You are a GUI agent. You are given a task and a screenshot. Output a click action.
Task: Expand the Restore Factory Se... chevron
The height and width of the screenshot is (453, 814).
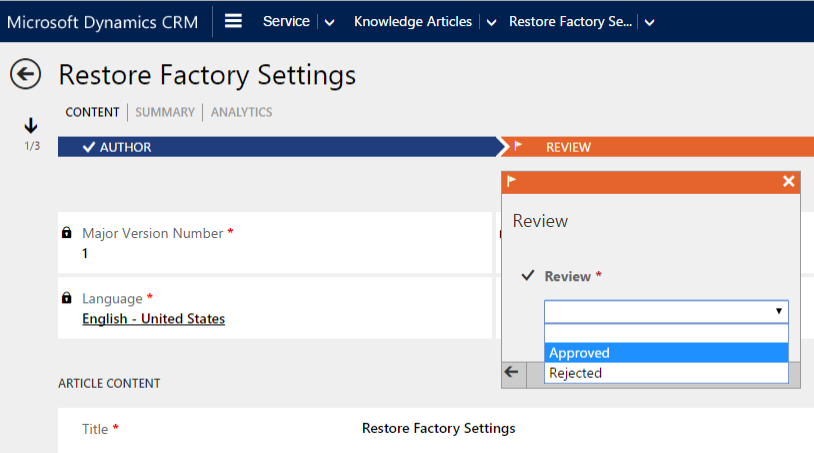click(649, 22)
